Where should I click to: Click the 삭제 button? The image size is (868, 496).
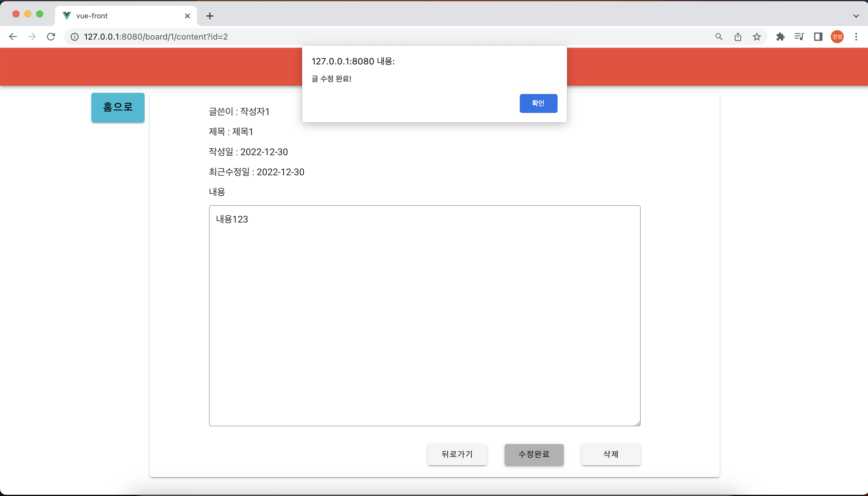pyautogui.click(x=610, y=454)
